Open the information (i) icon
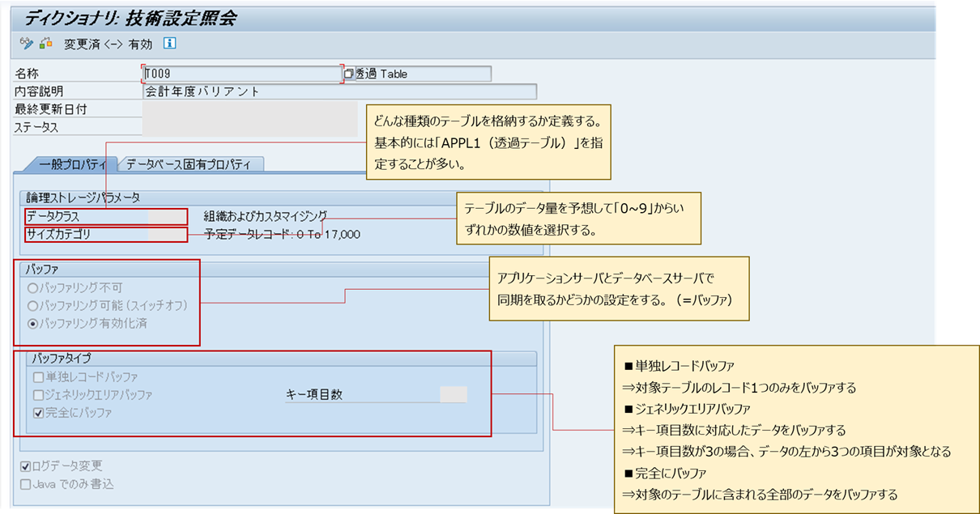Screen dimensions: 980x514 point(168,44)
